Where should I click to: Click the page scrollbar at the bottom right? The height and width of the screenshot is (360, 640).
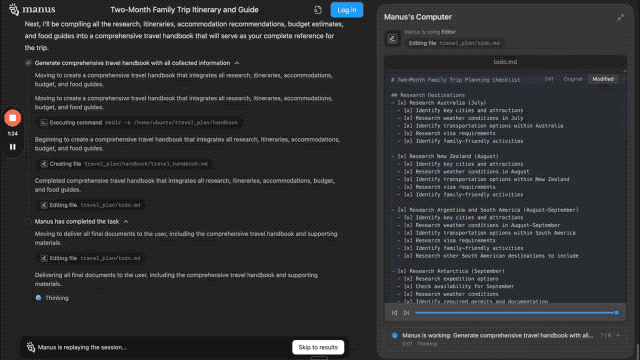click(638, 352)
